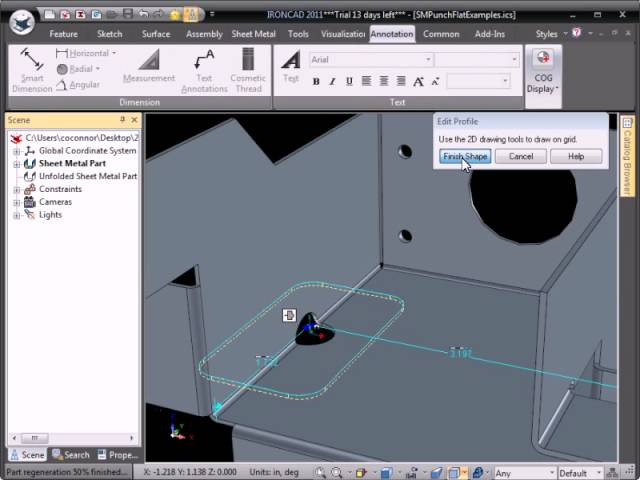640x480 pixels.
Task: Switch to the Properties panel tab
Action: [118, 455]
